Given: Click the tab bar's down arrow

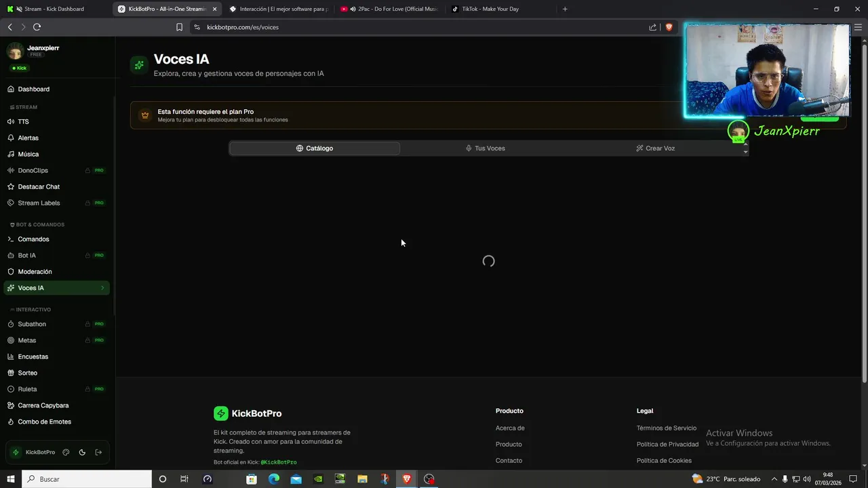Looking at the screenshot, I should (745, 152).
